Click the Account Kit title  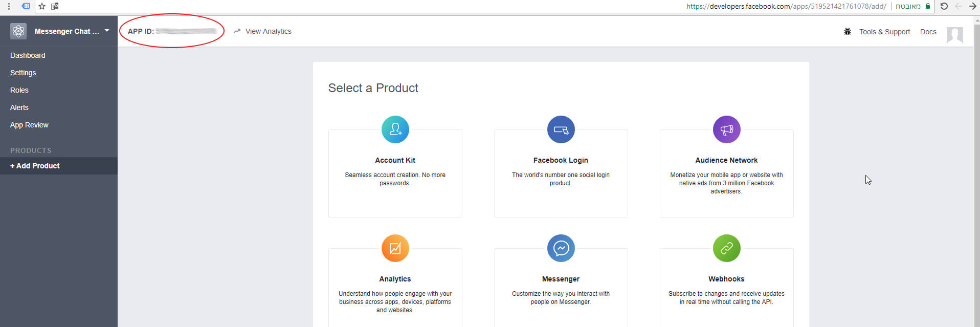point(395,160)
